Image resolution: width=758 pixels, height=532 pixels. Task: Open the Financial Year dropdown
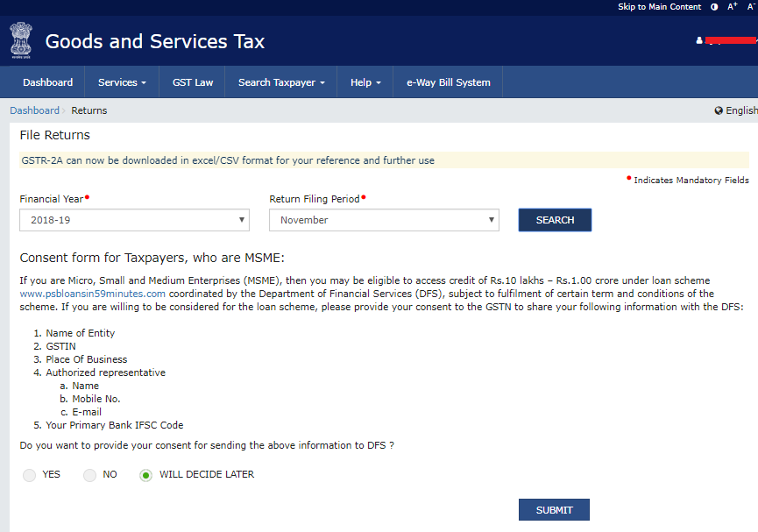click(x=134, y=220)
